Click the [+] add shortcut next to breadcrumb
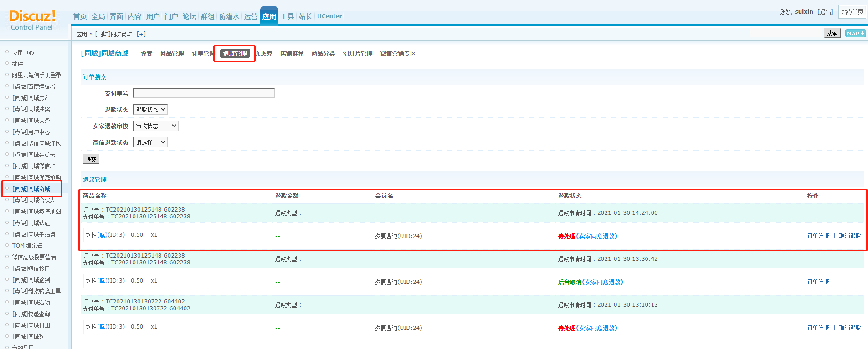This screenshot has height=349, width=868. (x=141, y=34)
